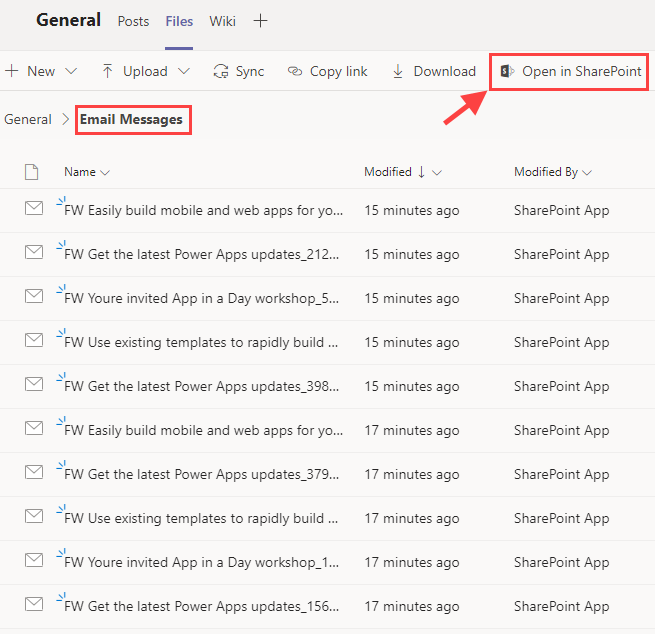Click 15 minutes ago in Power Apps updates_212 row
The height and width of the screenshot is (634, 655).
411,254
